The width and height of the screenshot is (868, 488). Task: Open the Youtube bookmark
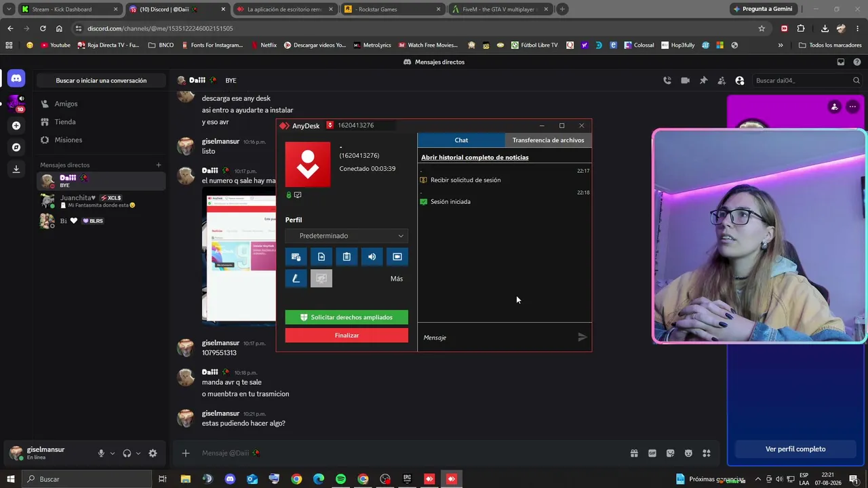coord(56,45)
